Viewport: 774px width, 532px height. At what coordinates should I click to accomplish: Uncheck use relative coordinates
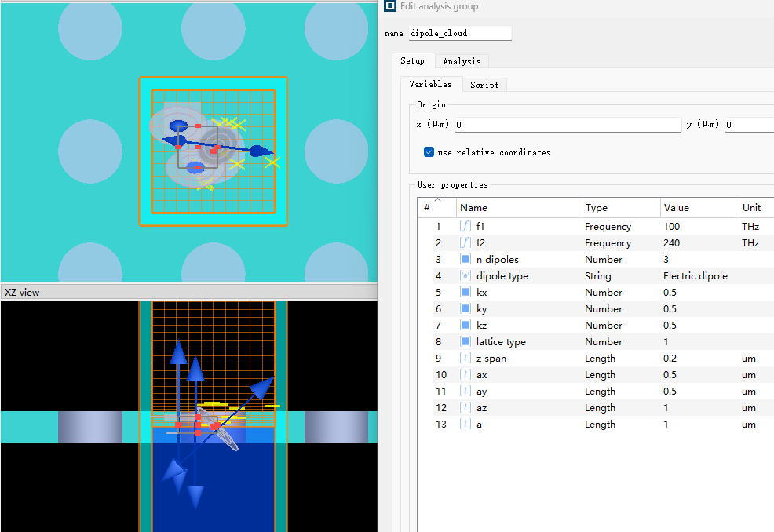coord(429,152)
